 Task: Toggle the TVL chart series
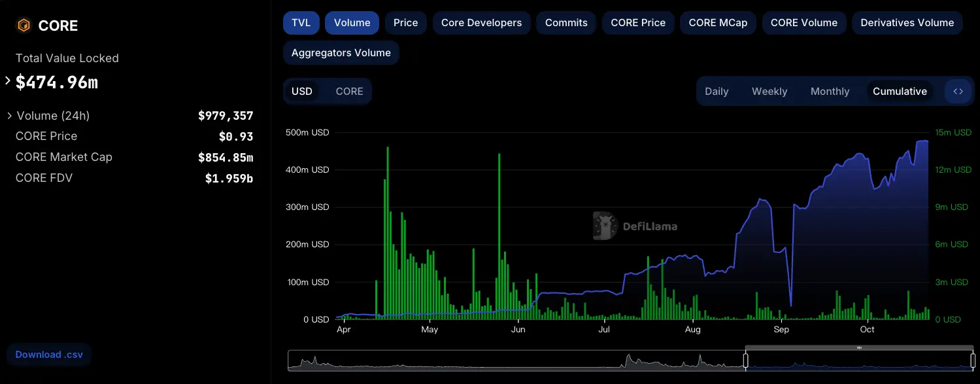point(301,23)
